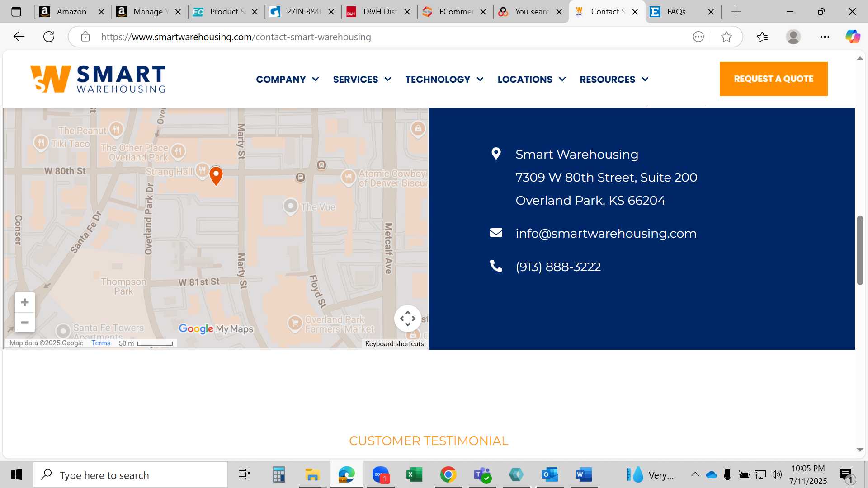Click the browser address bar URL
Image resolution: width=868 pixels, height=488 pixels.
236,37
